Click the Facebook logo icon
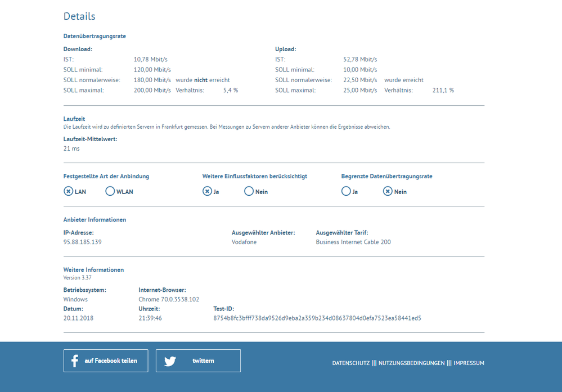This screenshot has height=392, width=562. tap(75, 361)
